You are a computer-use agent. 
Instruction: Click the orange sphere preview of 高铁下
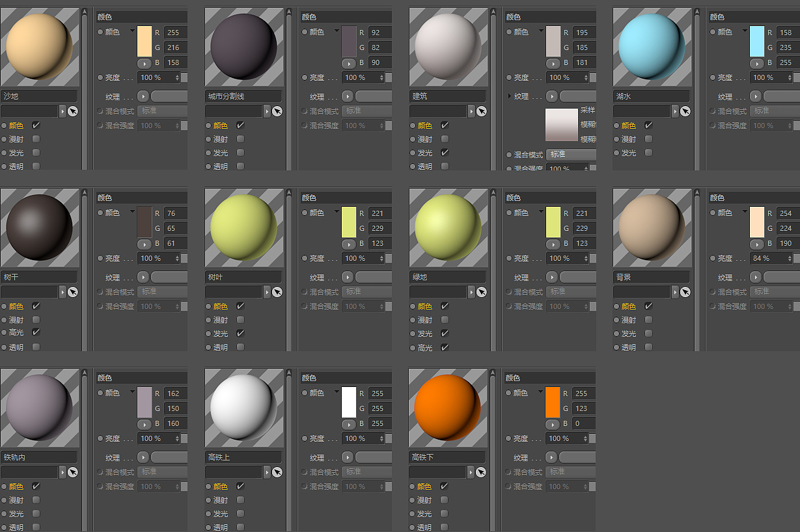[x=448, y=406]
